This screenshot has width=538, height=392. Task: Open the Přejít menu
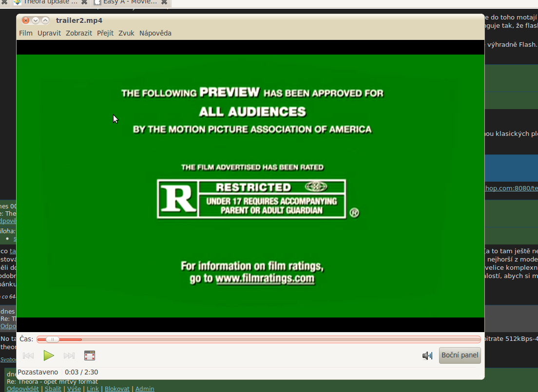coord(105,33)
